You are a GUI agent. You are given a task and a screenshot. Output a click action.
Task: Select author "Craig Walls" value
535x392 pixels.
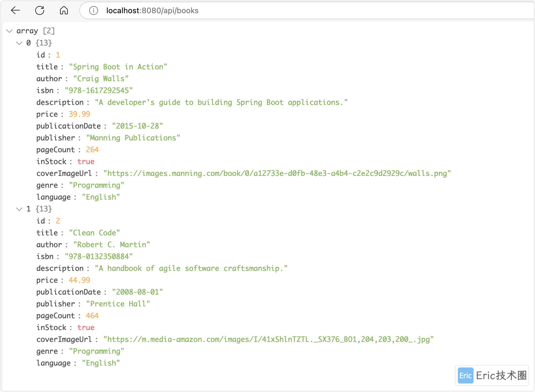(101, 79)
